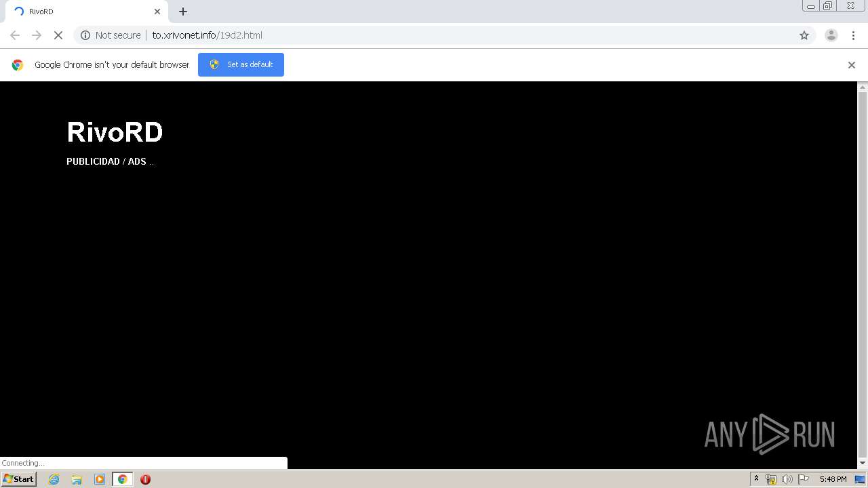Close the RivoRD tab
This screenshot has width=868, height=488.
(157, 12)
